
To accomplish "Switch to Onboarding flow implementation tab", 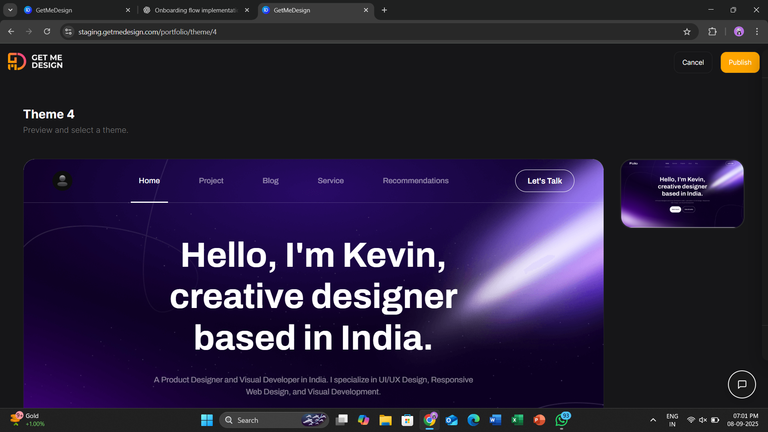I will coord(194,10).
